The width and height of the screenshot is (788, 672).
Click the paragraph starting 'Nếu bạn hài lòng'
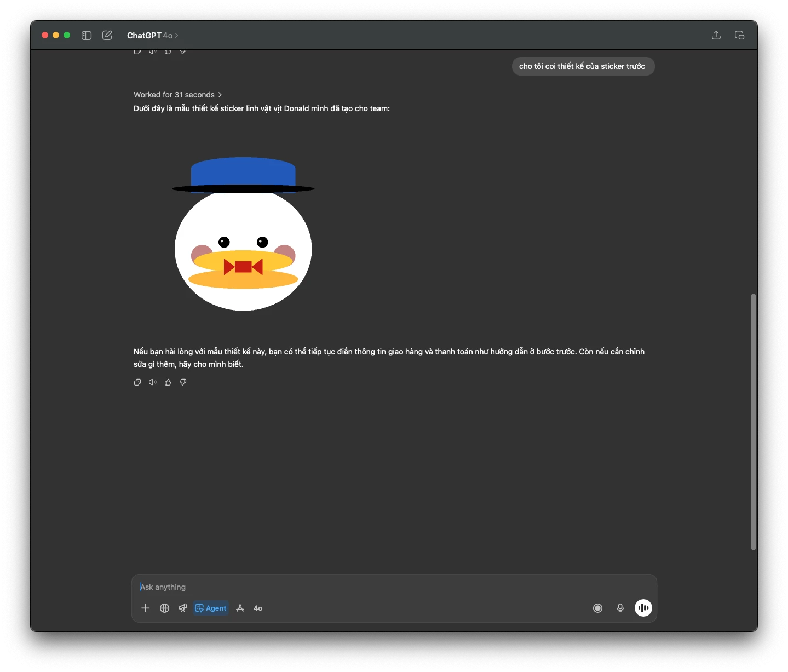(389, 358)
